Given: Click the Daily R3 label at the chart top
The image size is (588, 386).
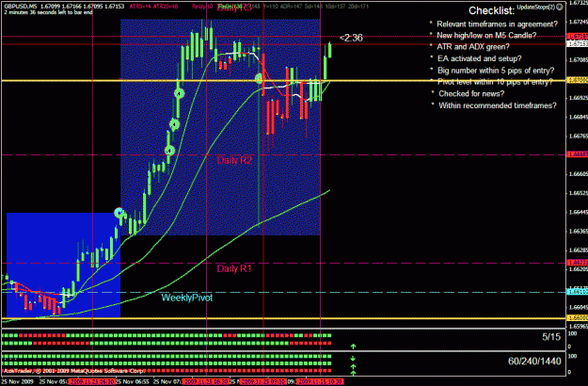Looking at the screenshot, I should coord(234,8).
